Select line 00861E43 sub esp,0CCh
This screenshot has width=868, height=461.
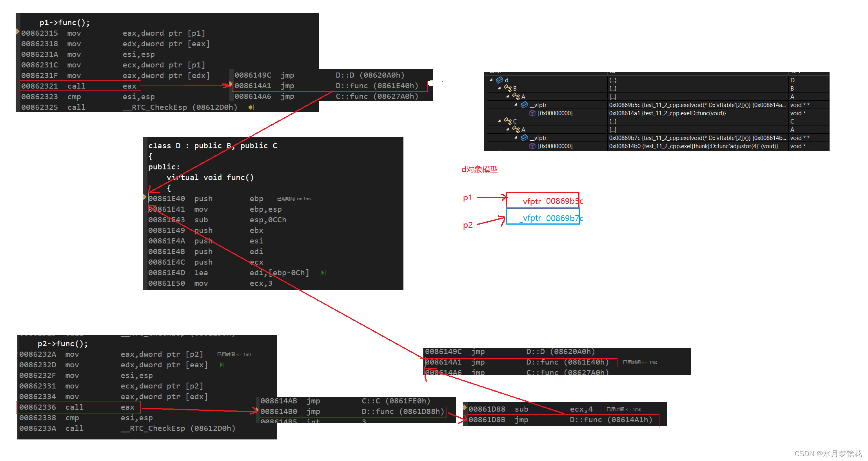[218, 220]
